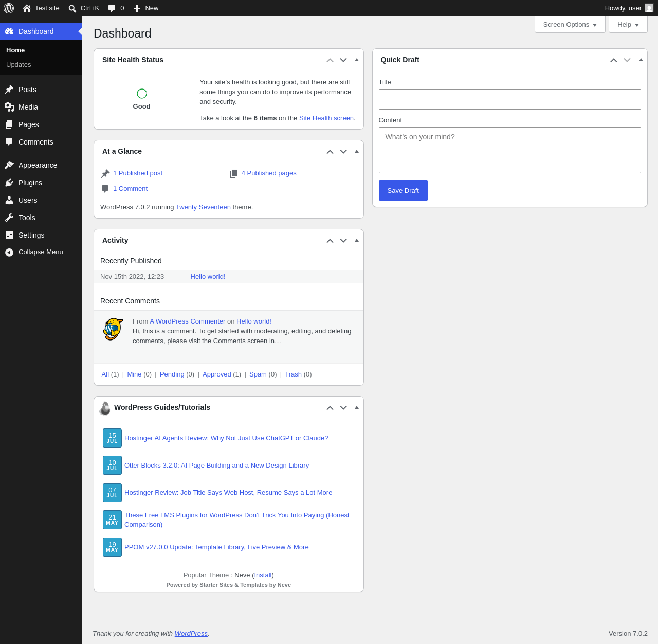
Task: Open Appearance brush icon in sidebar
Action: click(x=9, y=165)
